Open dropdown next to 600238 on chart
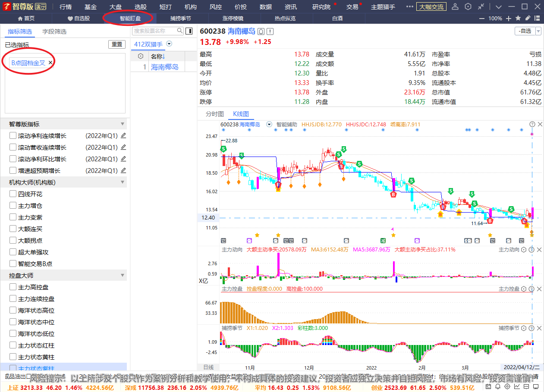The width and height of the screenshot is (544, 392). tap(269, 124)
